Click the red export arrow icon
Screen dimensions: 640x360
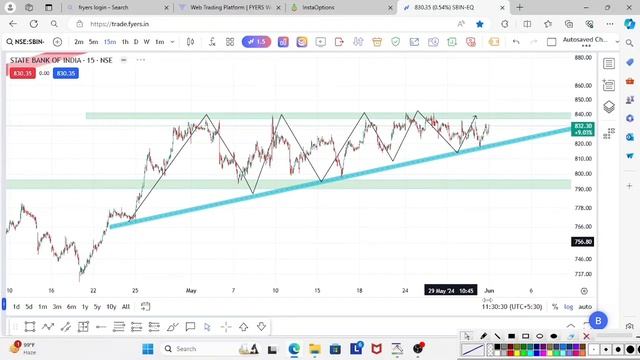pyautogui.click(x=339, y=42)
